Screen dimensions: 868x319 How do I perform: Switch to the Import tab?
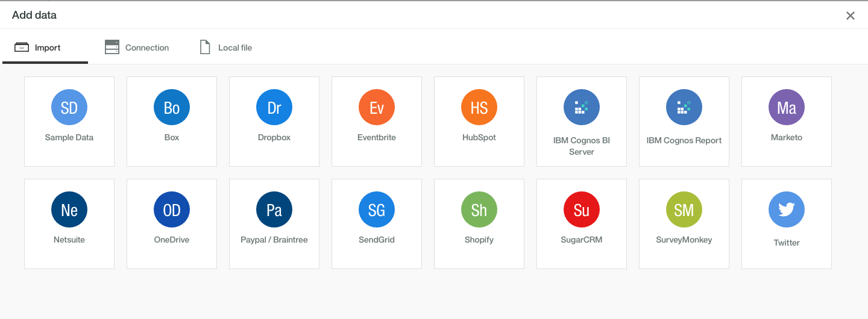pos(45,48)
